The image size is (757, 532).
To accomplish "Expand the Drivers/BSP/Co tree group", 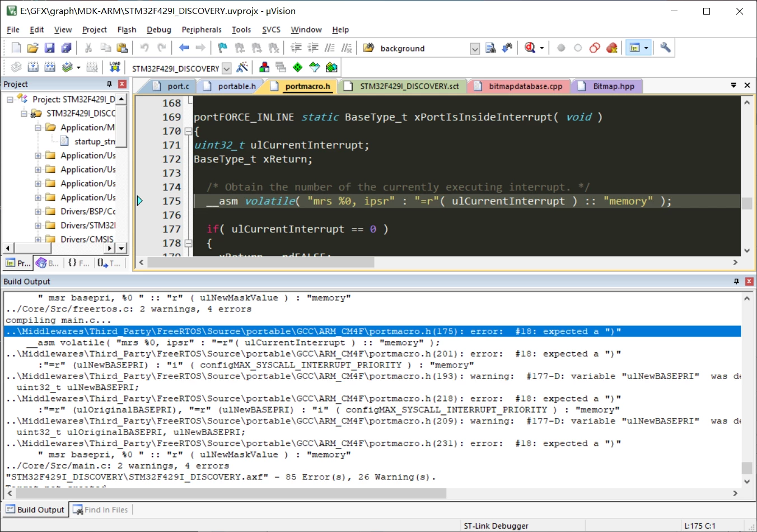I will click(38, 212).
